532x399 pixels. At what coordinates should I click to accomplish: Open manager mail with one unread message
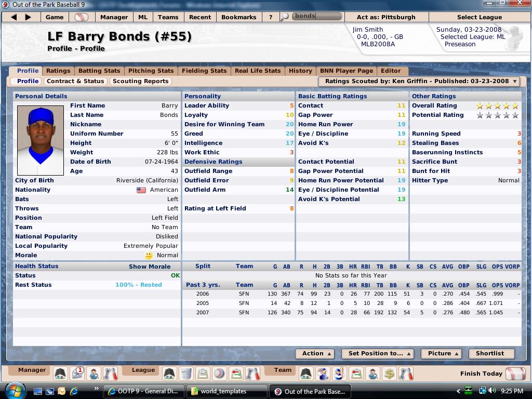[x=77, y=374]
